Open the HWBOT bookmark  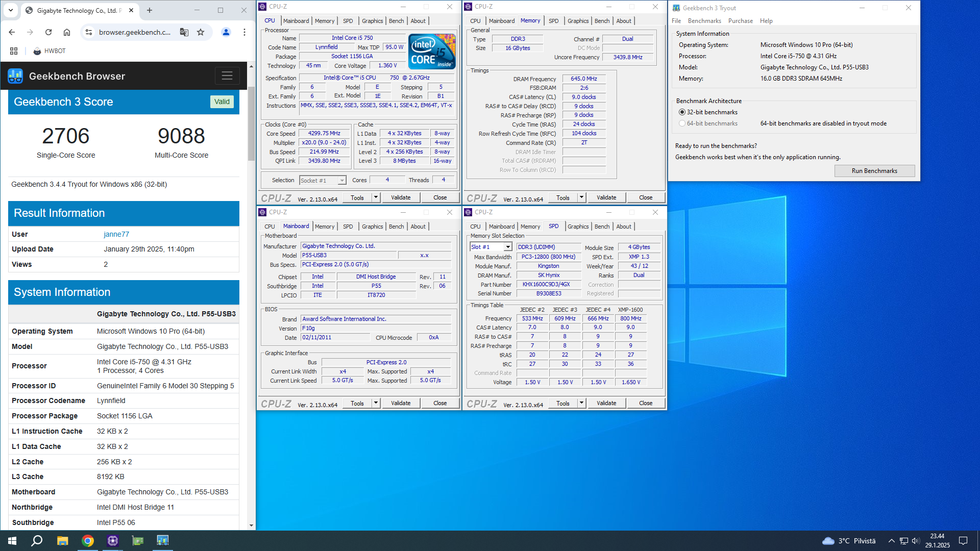(50, 51)
